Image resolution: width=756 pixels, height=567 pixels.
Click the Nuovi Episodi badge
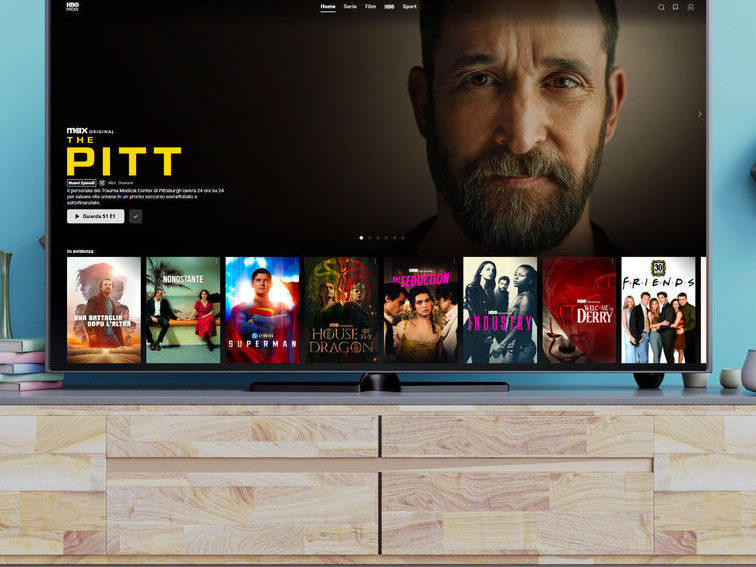(81, 183)
